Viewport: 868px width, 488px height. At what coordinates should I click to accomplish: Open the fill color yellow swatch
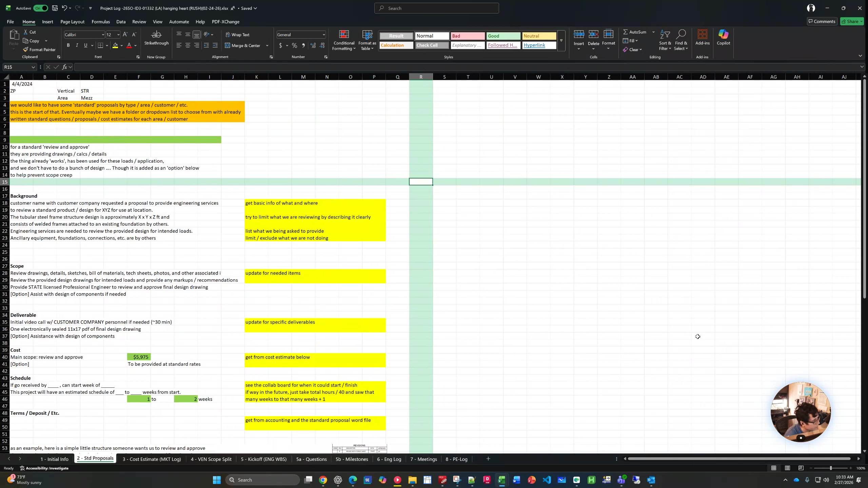click(115, 45)
